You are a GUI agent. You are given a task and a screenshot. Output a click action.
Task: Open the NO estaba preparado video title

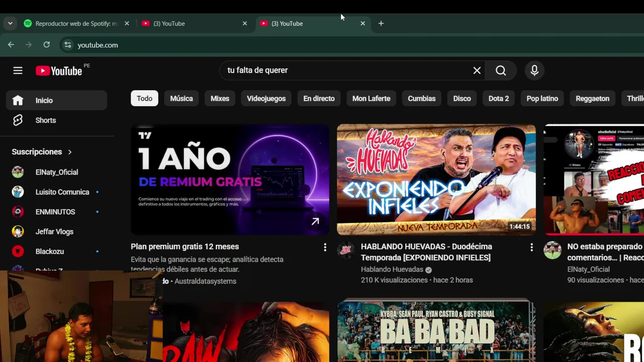tap(605, 252)
